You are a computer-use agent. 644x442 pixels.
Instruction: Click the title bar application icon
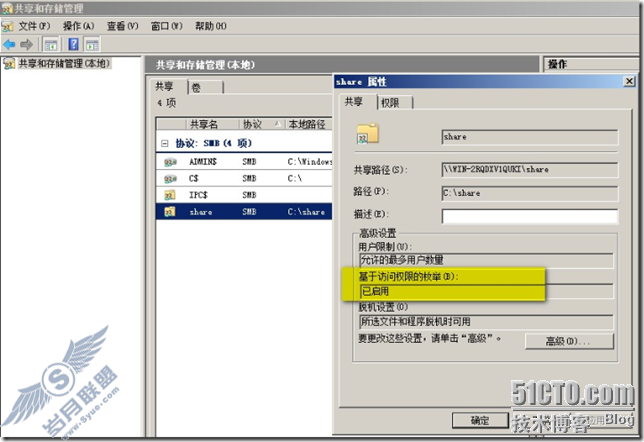(x=7, y=9)
